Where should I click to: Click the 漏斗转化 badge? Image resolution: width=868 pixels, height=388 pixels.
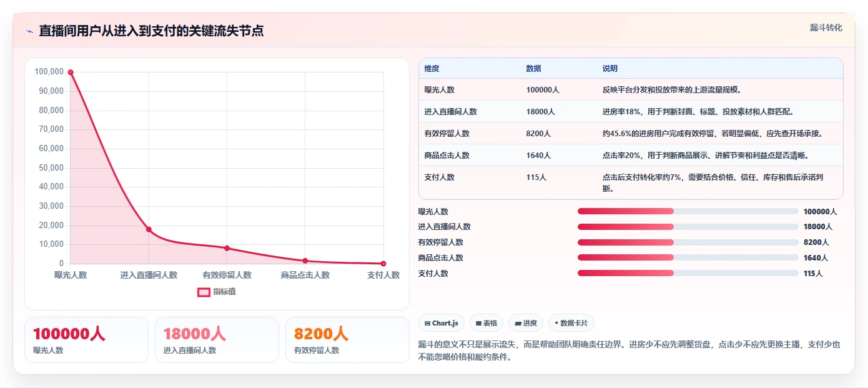click(x=826, y=28)
